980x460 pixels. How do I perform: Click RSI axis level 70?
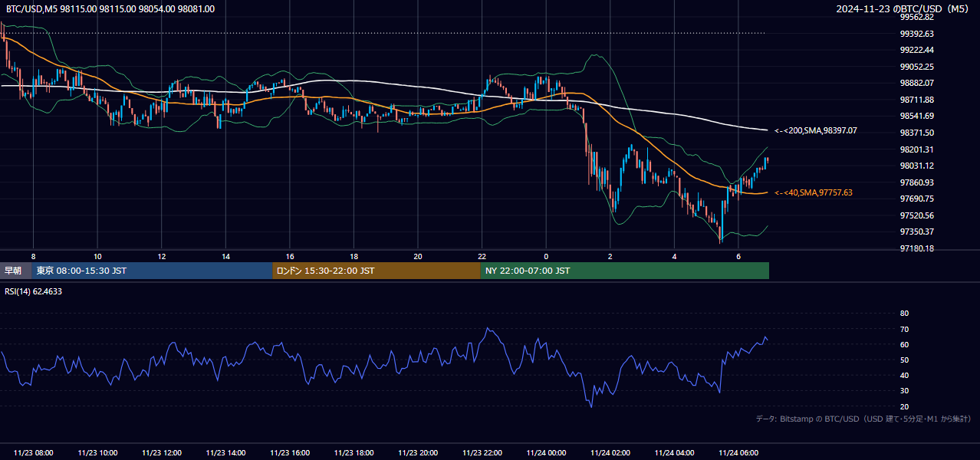904,329
